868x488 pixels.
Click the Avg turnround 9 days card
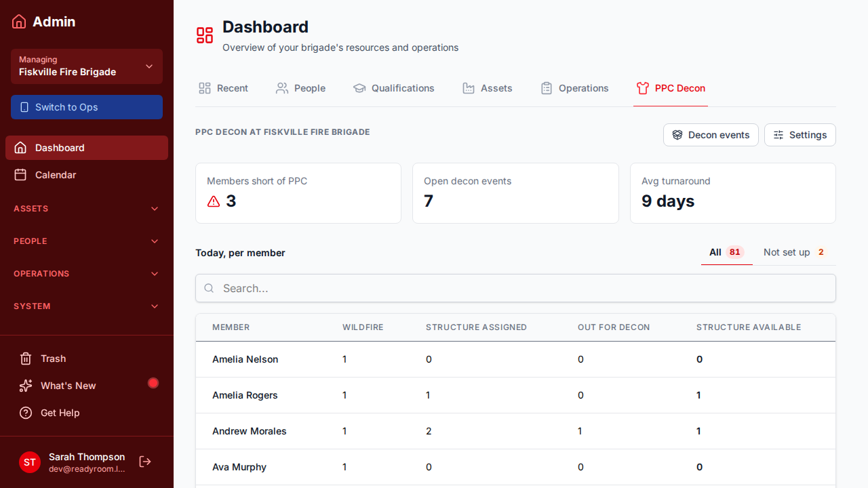point(733,193)
